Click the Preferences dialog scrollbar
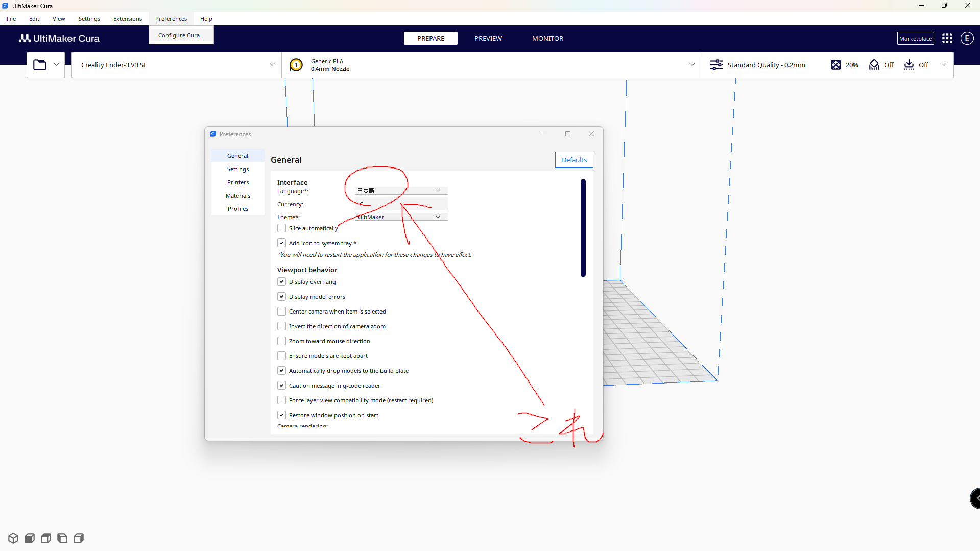 [583, 228]
